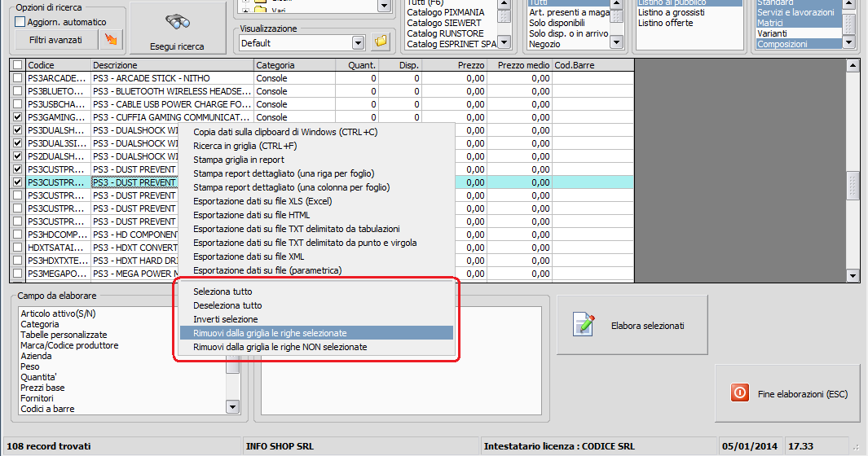
Task: Select Catalogo RUNSTORE in catalog list
Action: point(445,33)
